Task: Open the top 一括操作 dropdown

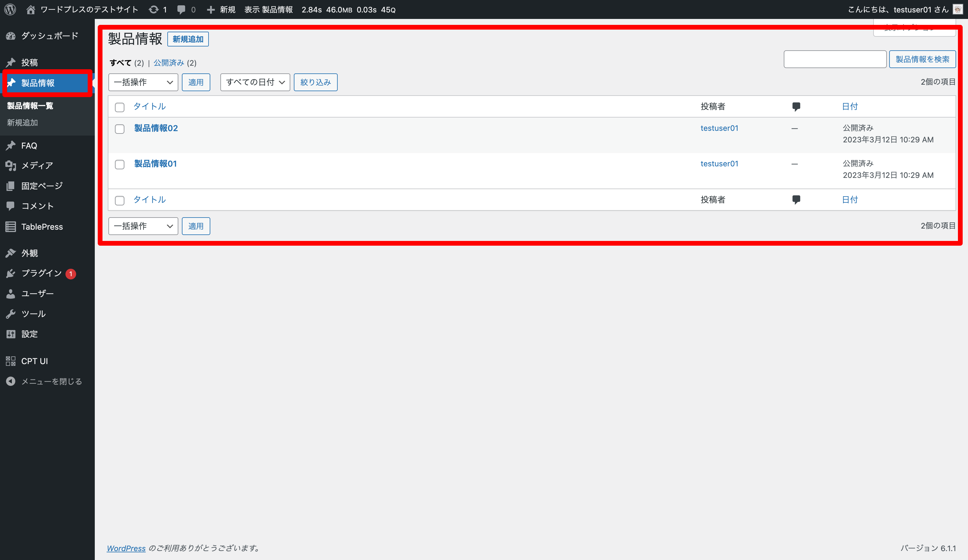Action: (x=143, y=82)
